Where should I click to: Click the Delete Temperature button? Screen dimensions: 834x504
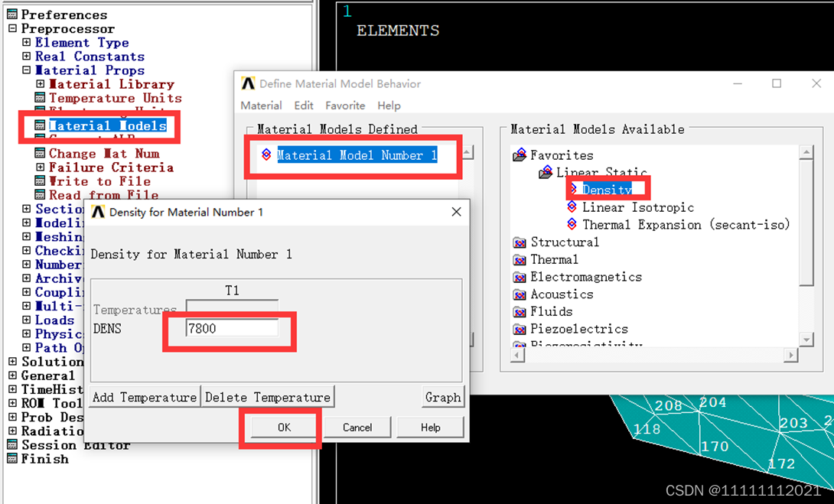pos(268,397)
